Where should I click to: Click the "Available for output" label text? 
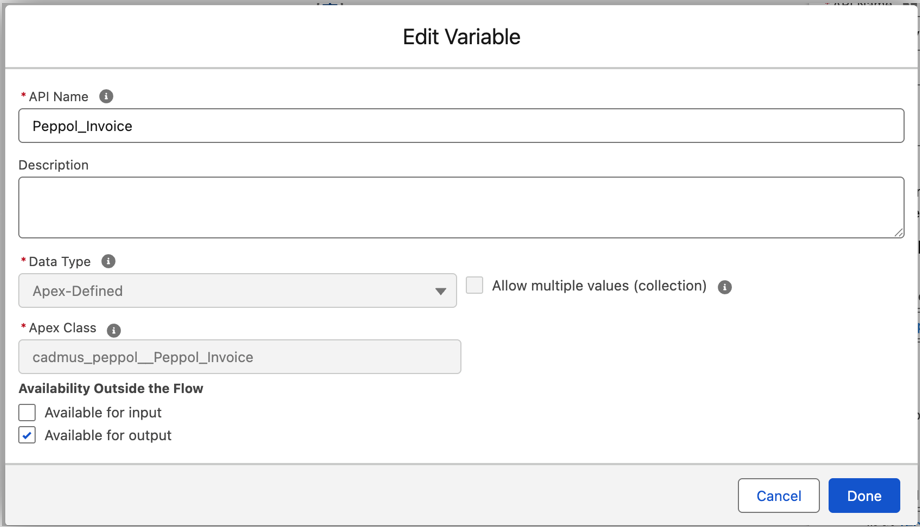click(x=108, y=435)
